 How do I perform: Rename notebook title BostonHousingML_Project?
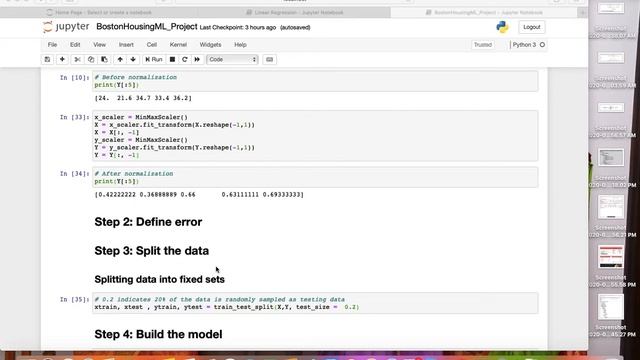[x=147, y=27]
